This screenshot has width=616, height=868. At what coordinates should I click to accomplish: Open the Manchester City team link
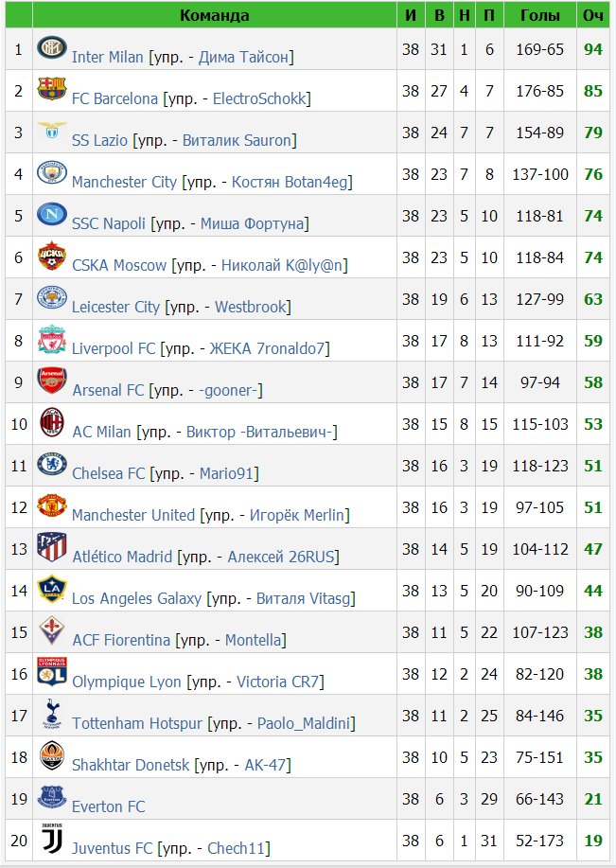click(125, 182)
